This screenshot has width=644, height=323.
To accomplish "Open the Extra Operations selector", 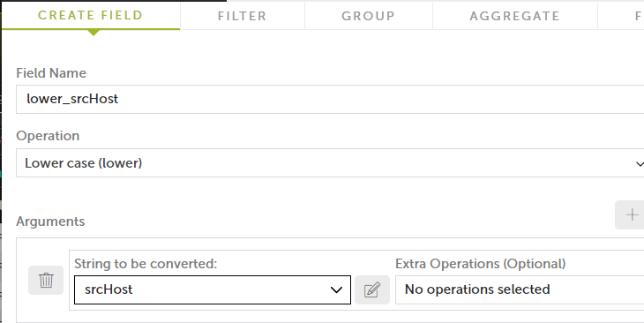I will [520, 289].
